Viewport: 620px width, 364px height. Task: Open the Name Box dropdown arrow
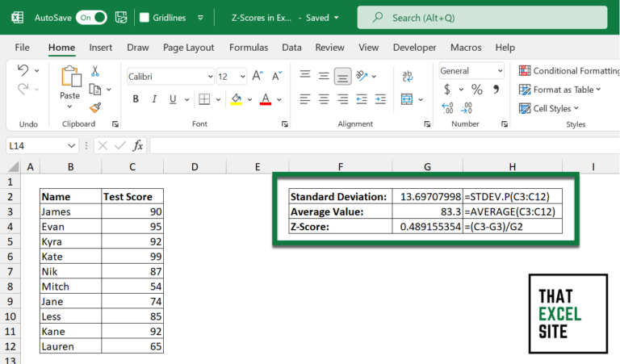(73, 145)
